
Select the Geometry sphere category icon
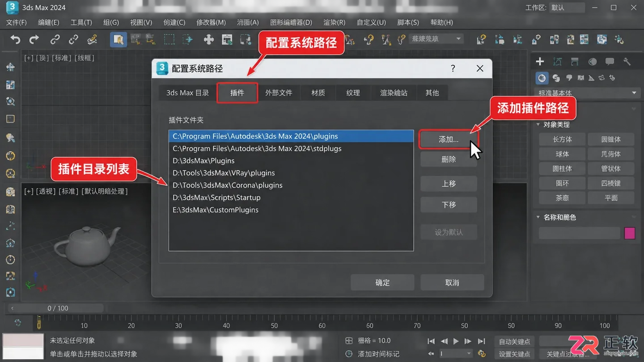click(x=542, y=78)
